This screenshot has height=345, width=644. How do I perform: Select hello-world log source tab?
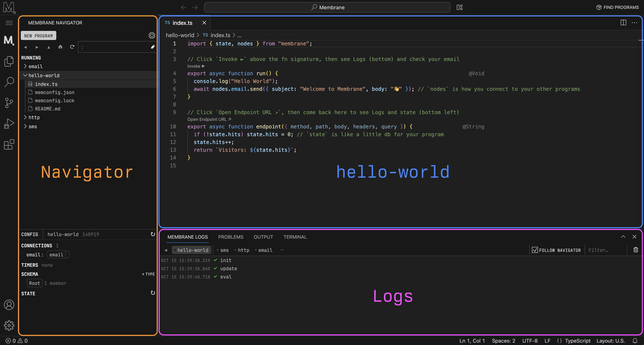tap(192, 250)
